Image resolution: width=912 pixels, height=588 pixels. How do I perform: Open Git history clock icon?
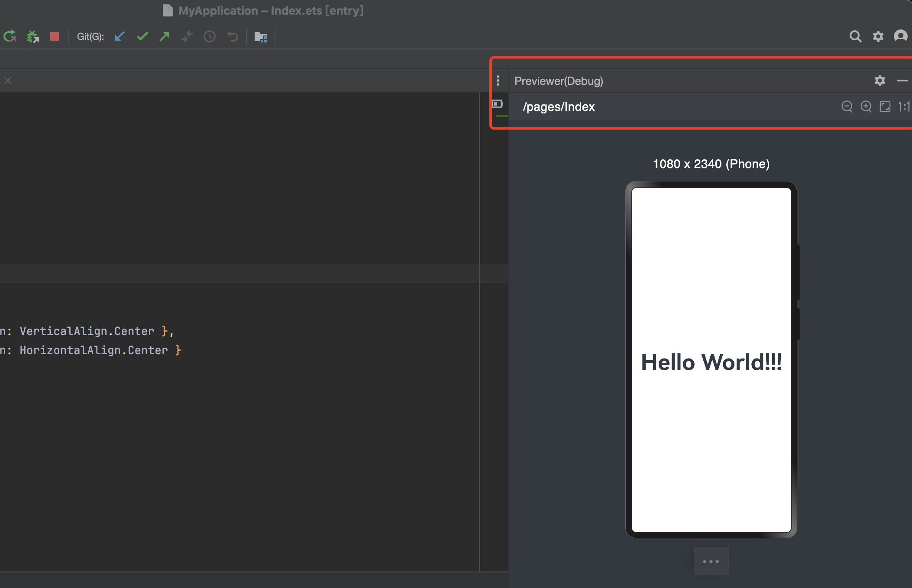(x=210, y=36)
